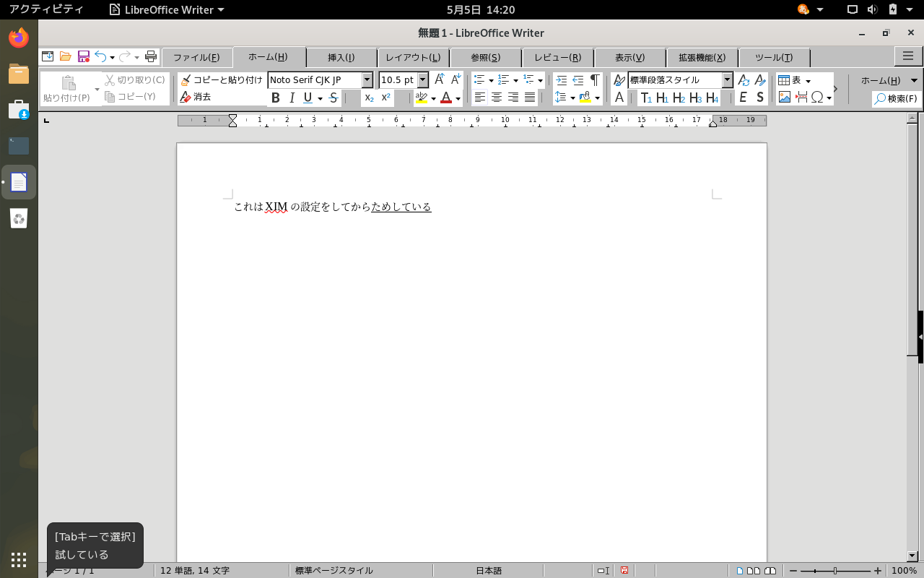Toggle formatting marks (¶) display
The width and height of the screenshot is (924, 578).
tap(594, 80)
